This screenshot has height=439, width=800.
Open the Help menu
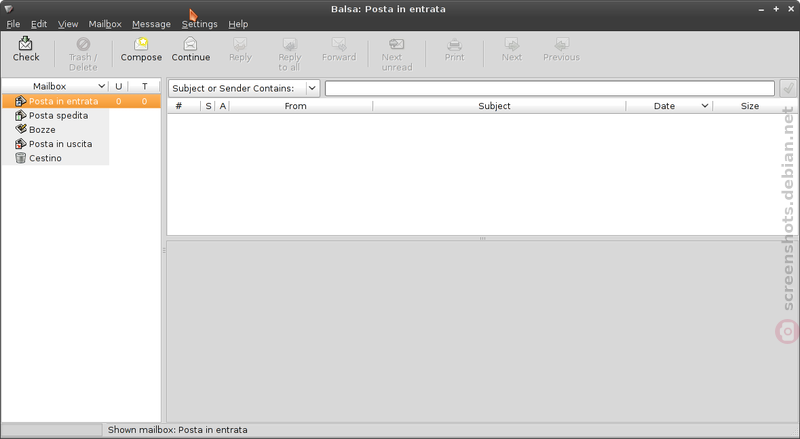click(238, 24)
